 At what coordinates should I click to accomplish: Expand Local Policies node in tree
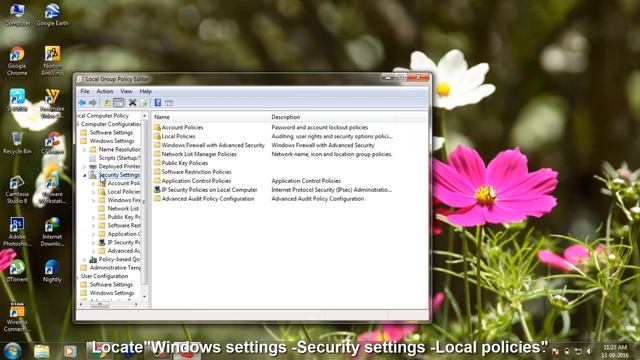(x=93, y=192)
